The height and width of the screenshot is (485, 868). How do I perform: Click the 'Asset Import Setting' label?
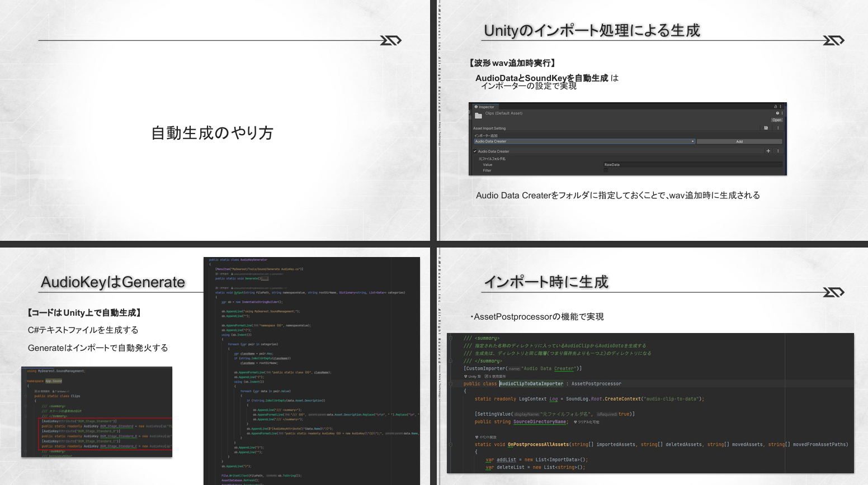(x=489, y=129)
